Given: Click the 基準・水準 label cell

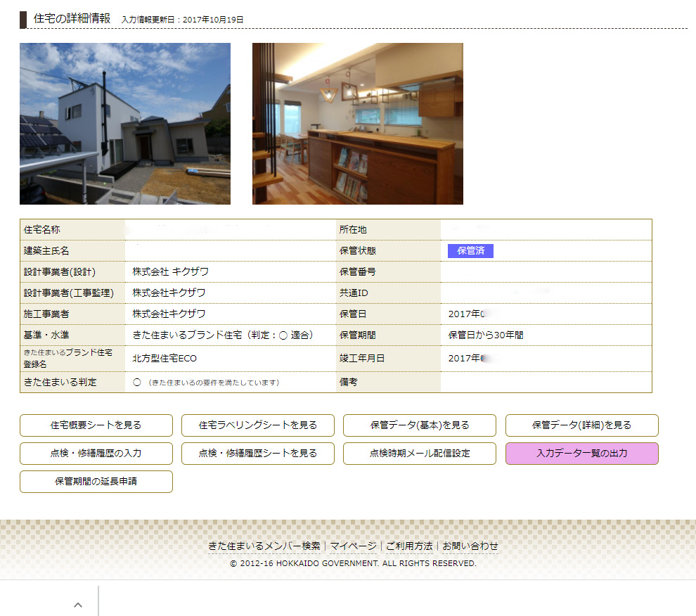Looking at the screenshot, I should (73, 335).
